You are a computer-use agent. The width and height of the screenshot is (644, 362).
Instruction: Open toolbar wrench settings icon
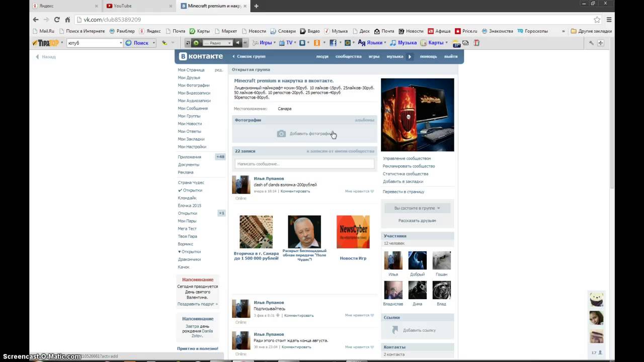(x=592, y=43)
